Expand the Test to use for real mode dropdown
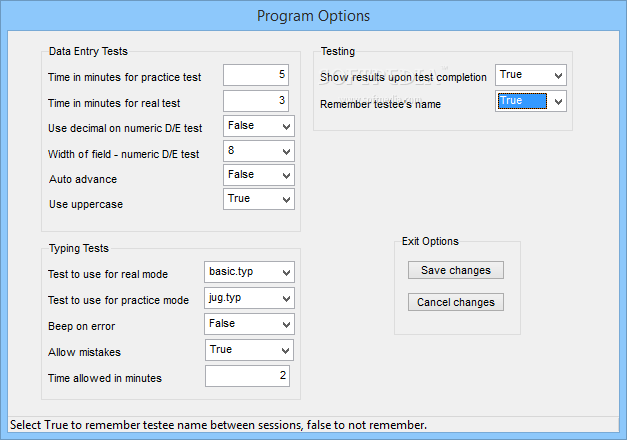Screen dimensions: 627x440 (249, 272)
